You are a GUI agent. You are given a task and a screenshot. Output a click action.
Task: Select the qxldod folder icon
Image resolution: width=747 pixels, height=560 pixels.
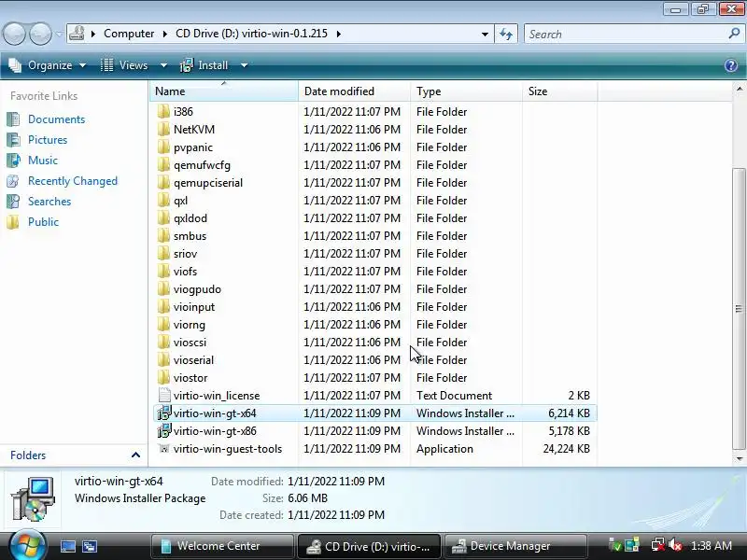tap(163, 218)
